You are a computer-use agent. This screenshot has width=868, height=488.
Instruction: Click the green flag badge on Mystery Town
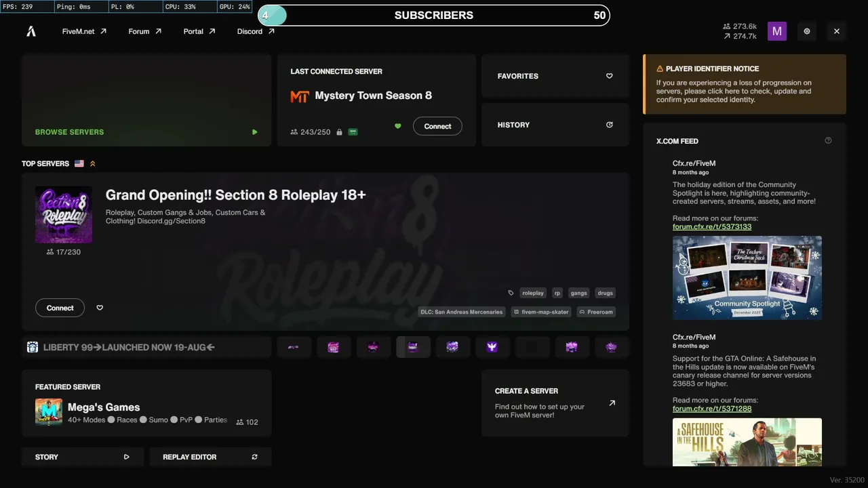(353, 131)
